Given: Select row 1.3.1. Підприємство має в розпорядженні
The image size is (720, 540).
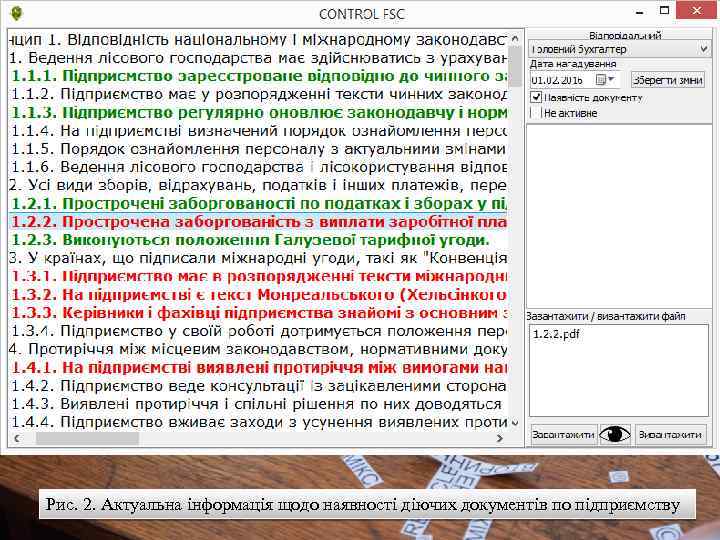Looking at the screenshot, I should click(258, 276).
